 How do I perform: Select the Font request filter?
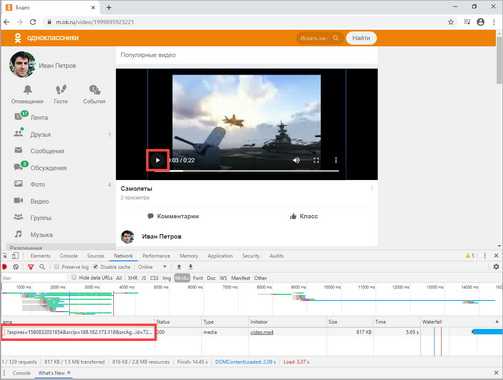(x=198, y=278)
